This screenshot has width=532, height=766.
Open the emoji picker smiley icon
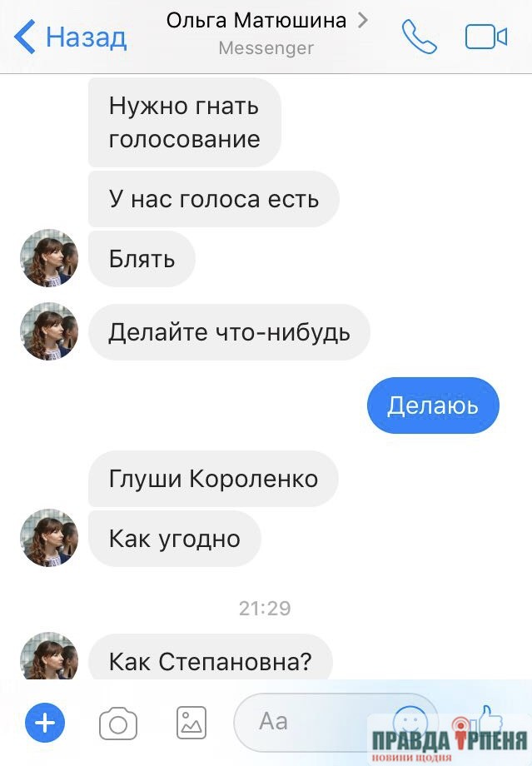[410, 723]
